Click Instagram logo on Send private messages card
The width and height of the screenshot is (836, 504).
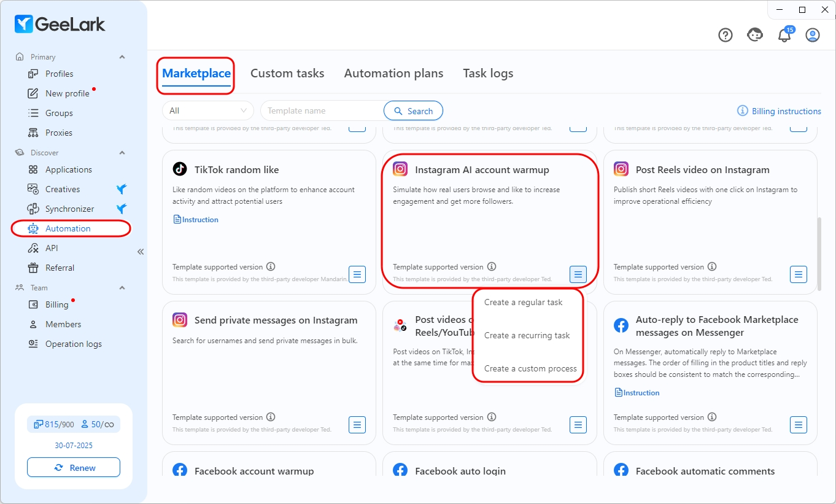[x=180, y=320]
